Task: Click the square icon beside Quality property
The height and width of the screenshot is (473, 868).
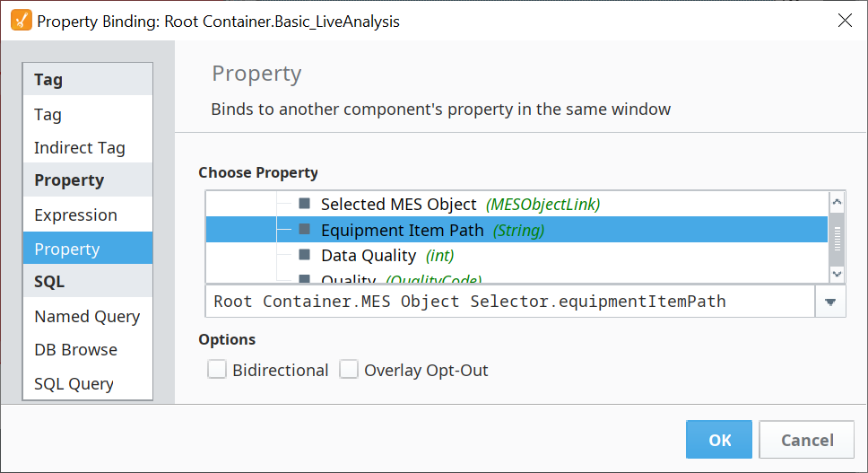Action: [x=305, y=278]
